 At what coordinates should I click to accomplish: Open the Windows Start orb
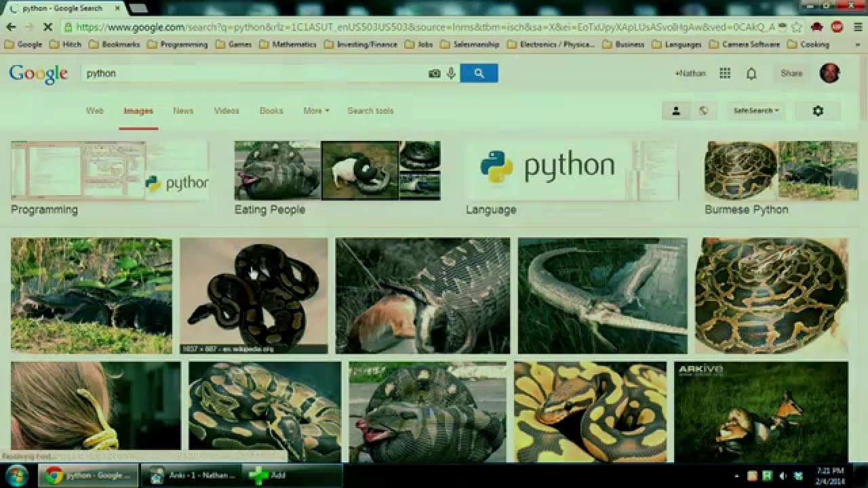click(16, 475)
